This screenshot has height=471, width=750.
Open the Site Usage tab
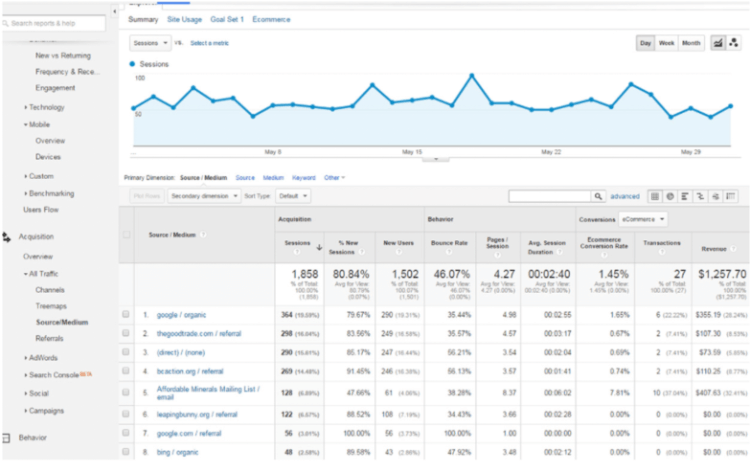point(184,20)
